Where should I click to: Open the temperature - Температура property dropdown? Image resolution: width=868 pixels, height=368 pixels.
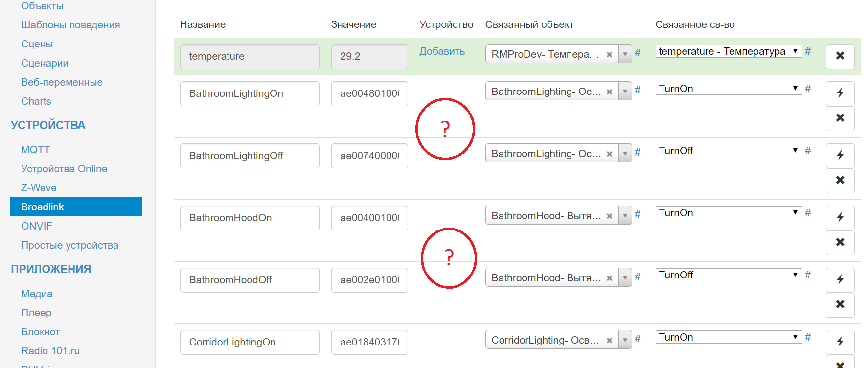(x=728, y=51)
